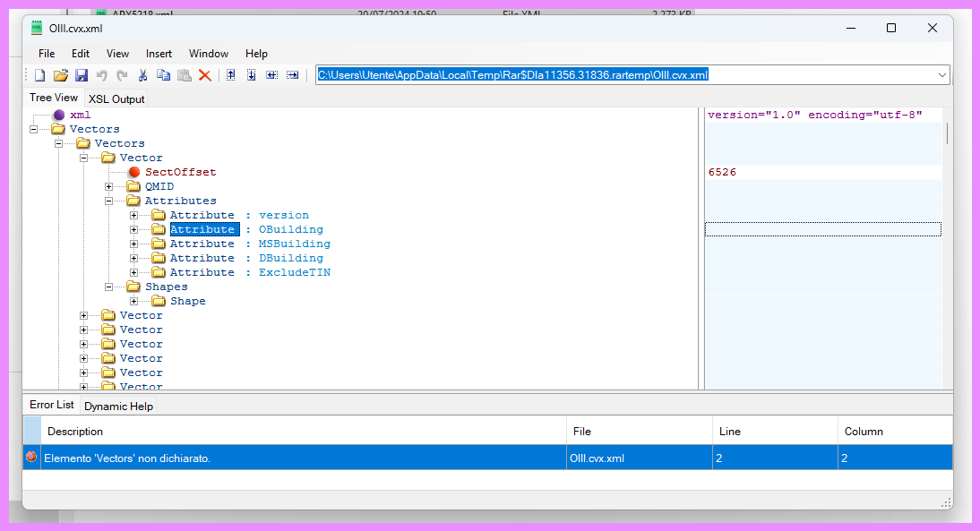Click the Attribute : ExcludeTIN tree item
The image size is (980, 531).
[250, 272]
